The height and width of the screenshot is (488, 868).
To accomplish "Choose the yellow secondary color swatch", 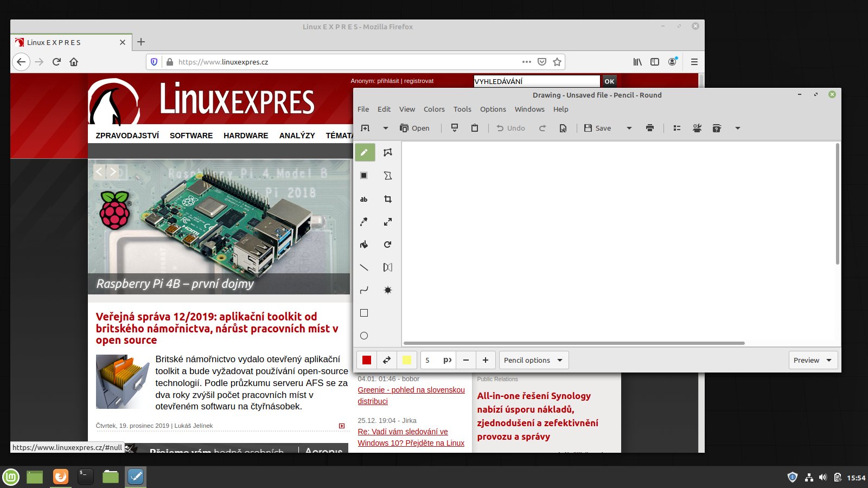I will pos(407,360).
